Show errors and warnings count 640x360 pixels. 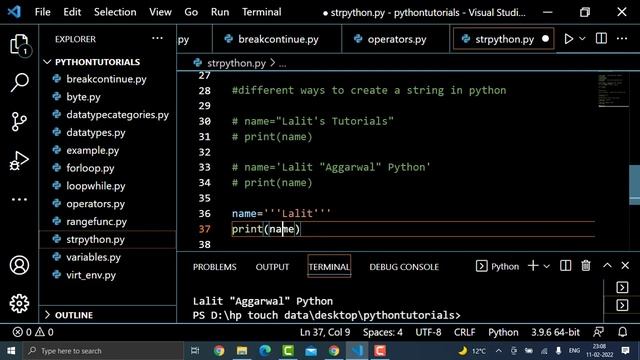click(33, 332)
